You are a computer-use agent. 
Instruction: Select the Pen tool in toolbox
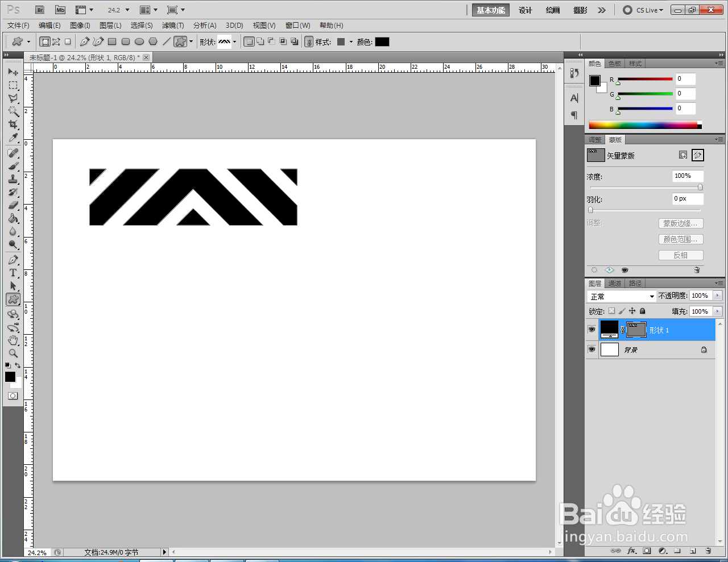click(x=13, y=260)
